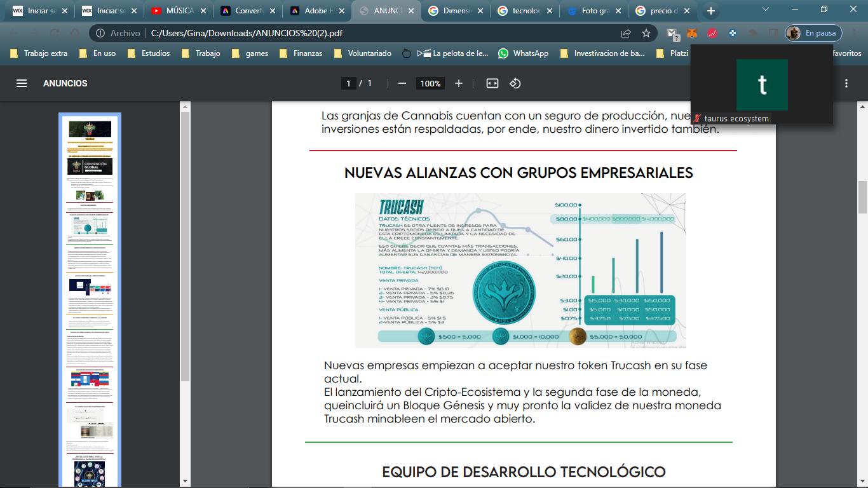
Task: Bookmark this page with the star icon
Action: coord(646,33)
